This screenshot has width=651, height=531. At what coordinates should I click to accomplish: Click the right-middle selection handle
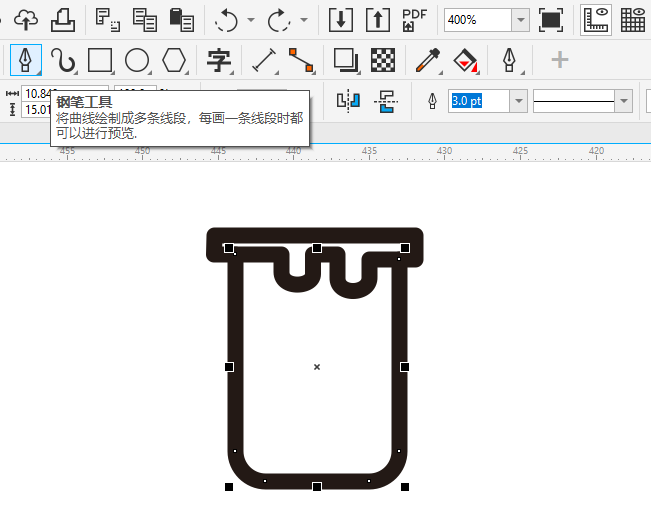pos(405,367)
